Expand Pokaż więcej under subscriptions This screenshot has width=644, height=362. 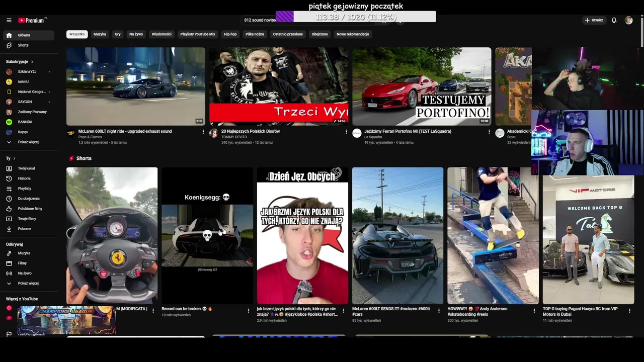tap(28, 142)
